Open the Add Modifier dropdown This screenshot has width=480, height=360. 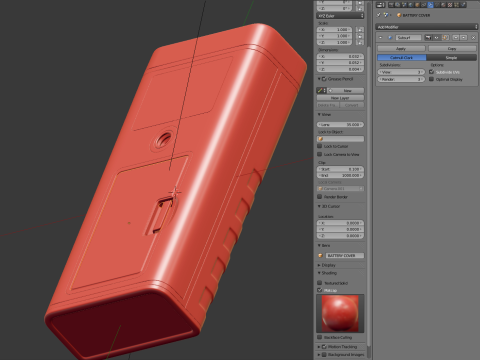click(427, 27)
